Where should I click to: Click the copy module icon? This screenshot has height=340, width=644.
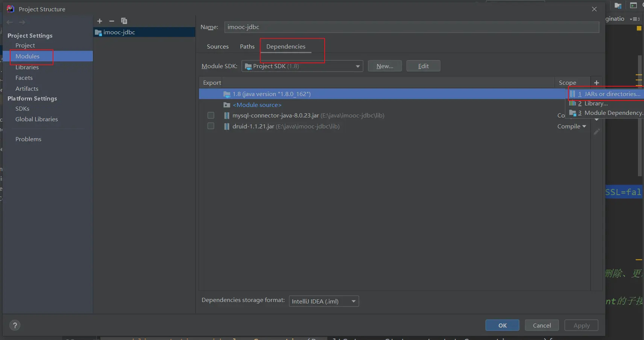pyautogui.click(x=124, y=21)
